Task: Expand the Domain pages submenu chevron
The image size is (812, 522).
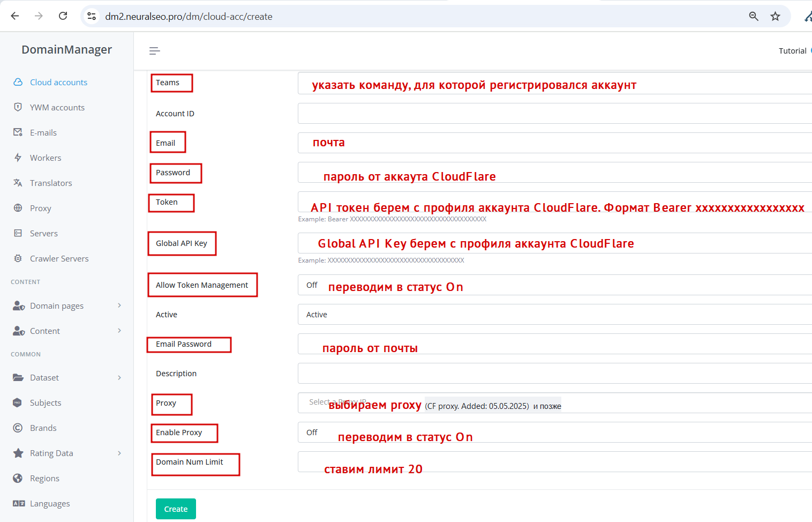Action: point(119,305)
